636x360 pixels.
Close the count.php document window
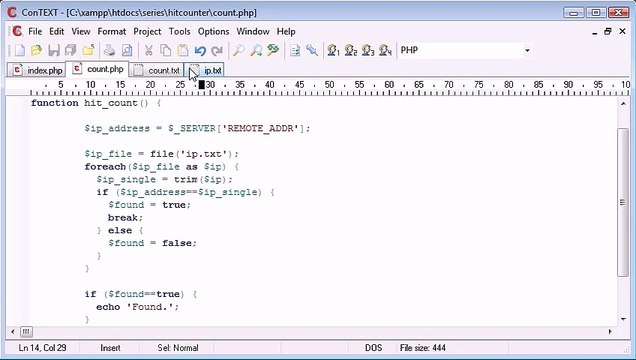tap(623, 32)
